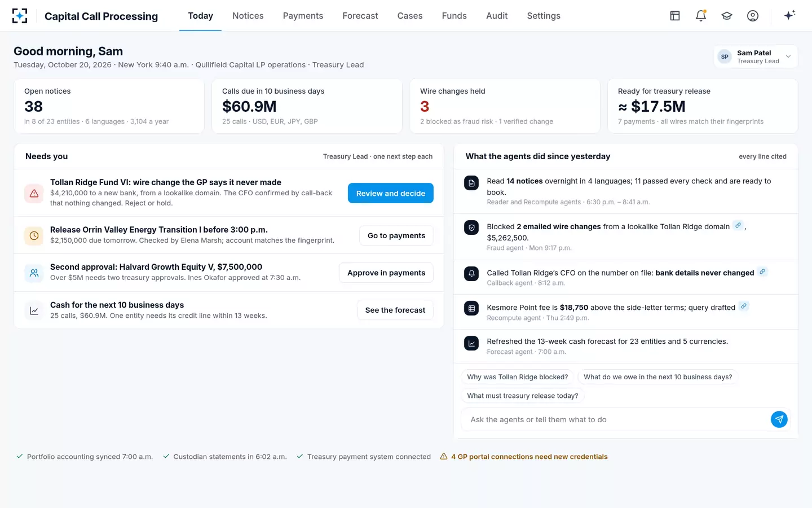This screenshot has width=812, height=508.
Task: Switch to the Today tab
Action: tap(200, 16)
